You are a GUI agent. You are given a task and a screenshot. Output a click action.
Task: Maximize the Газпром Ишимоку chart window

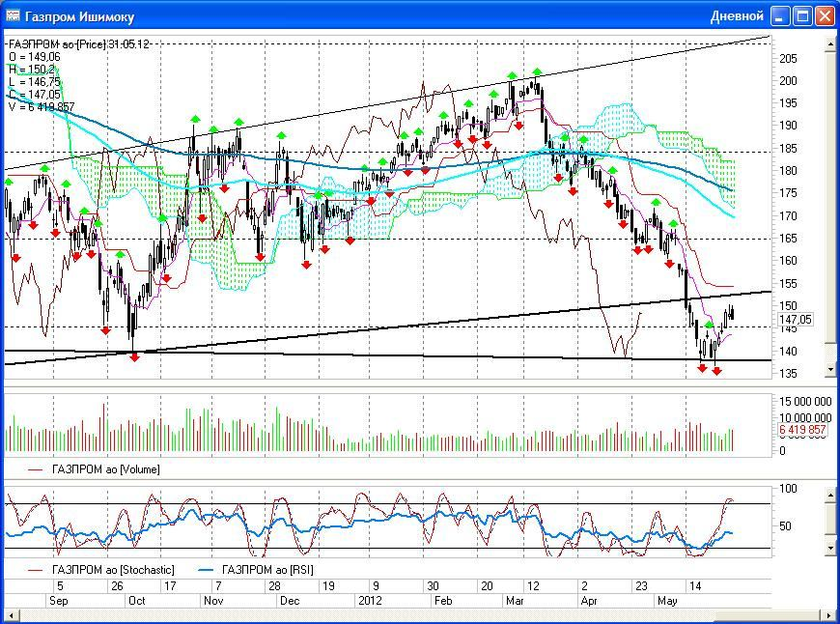[x=802, y=16]
